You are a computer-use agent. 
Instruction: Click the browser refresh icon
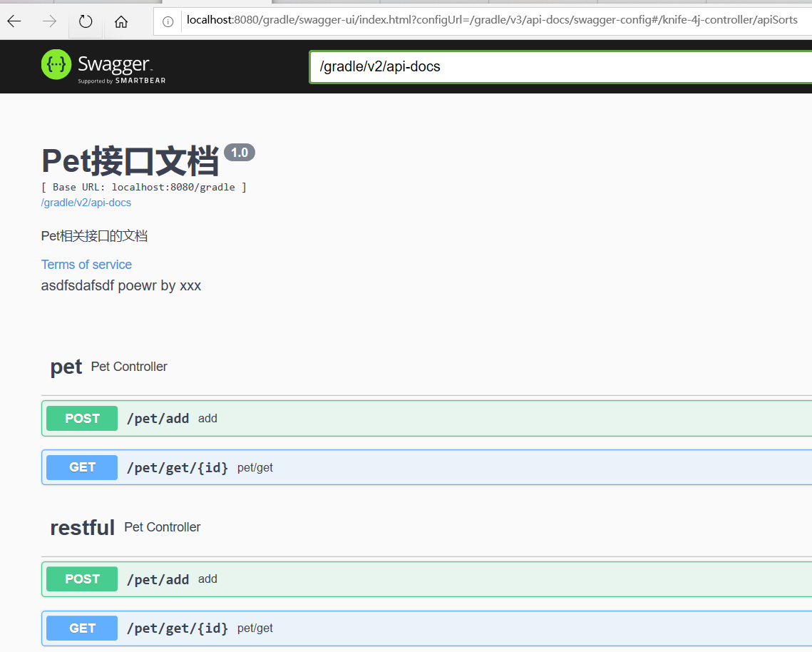click(85, 21)
